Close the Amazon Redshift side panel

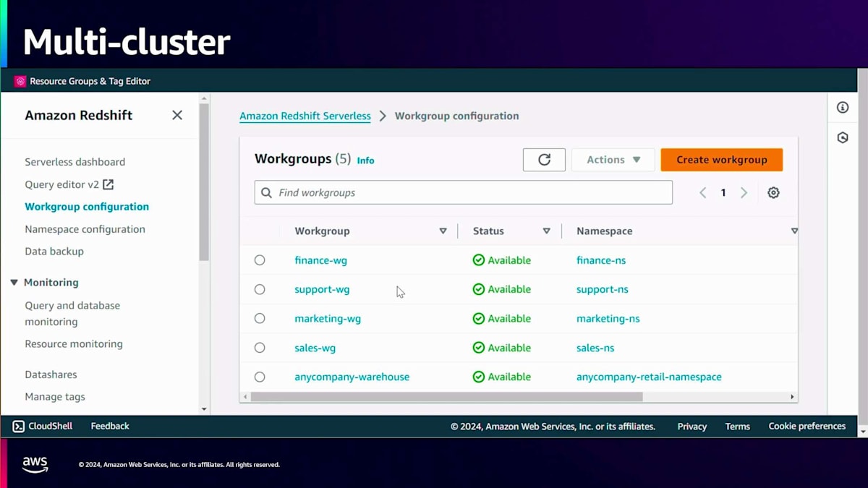(177, 115)
